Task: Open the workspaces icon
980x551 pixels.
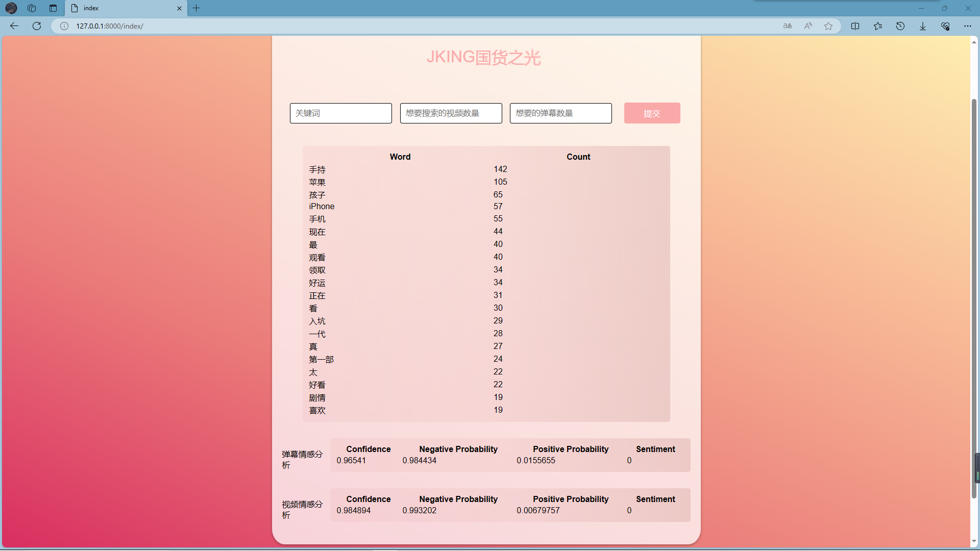Action: point(32,8)
